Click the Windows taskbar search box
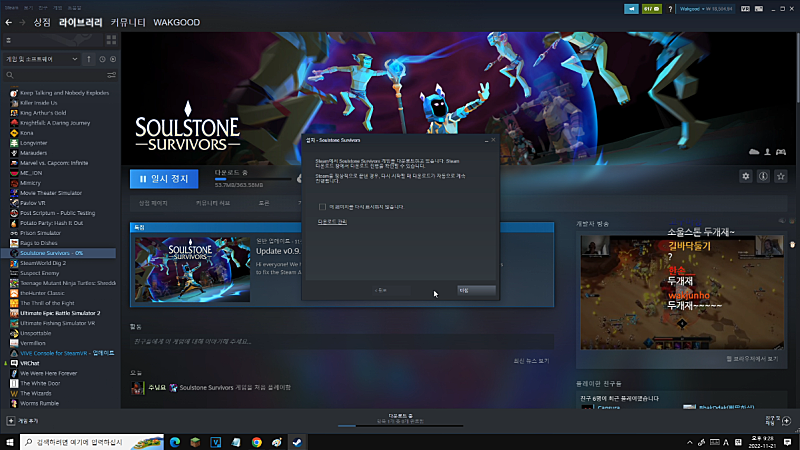800x450 pixels. [x=92, y=442]
